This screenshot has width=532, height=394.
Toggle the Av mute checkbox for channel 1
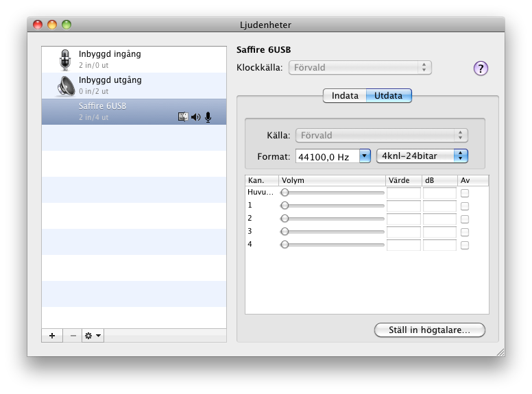(x=465, y=206)
